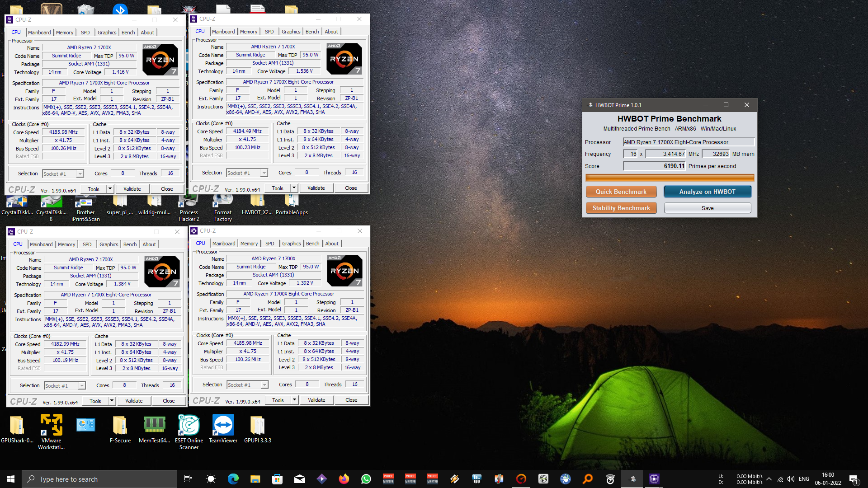Open the PortableApps desktop folder
Viewport: 868px width, 488px height.
pos(292,206)
